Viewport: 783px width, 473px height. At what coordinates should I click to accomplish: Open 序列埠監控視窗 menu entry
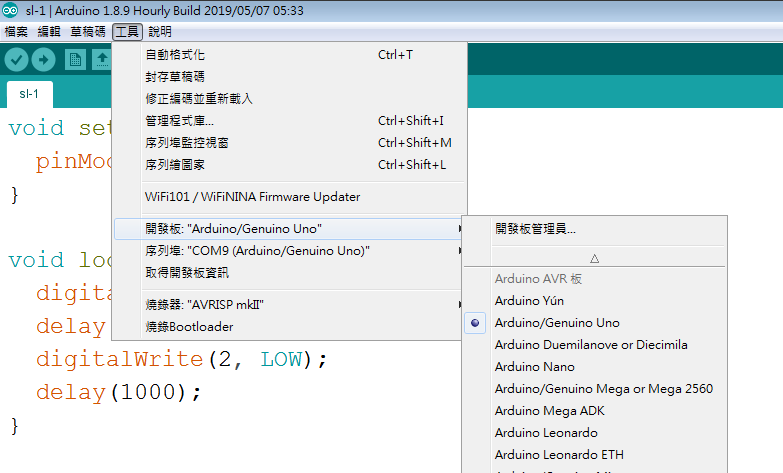(x=187, y=143)
